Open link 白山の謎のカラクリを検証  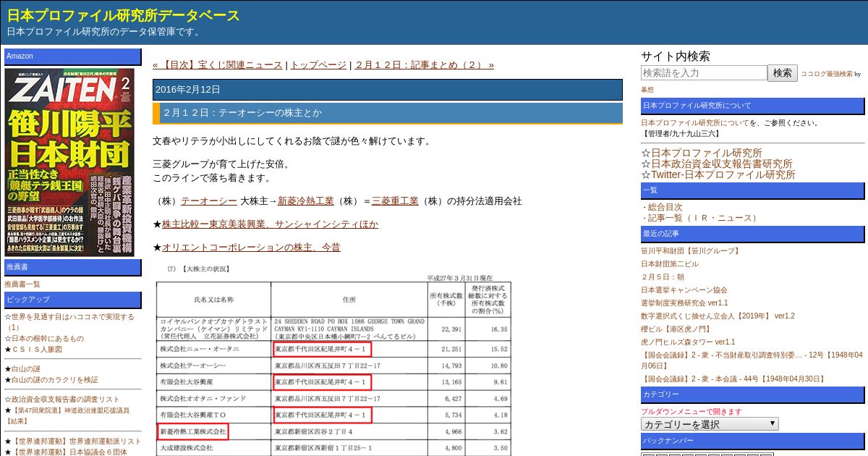click(55, 380)
